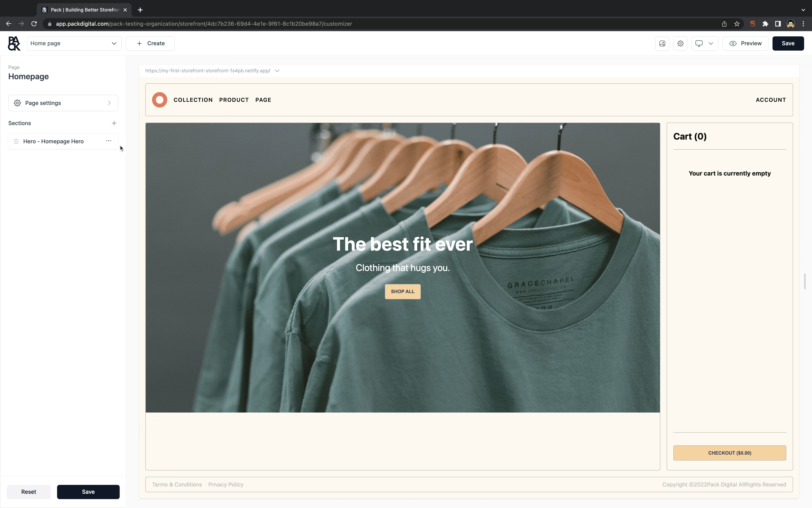Reload the page with browser refresh icon
812x508 pixels.
tap(34, 24)
